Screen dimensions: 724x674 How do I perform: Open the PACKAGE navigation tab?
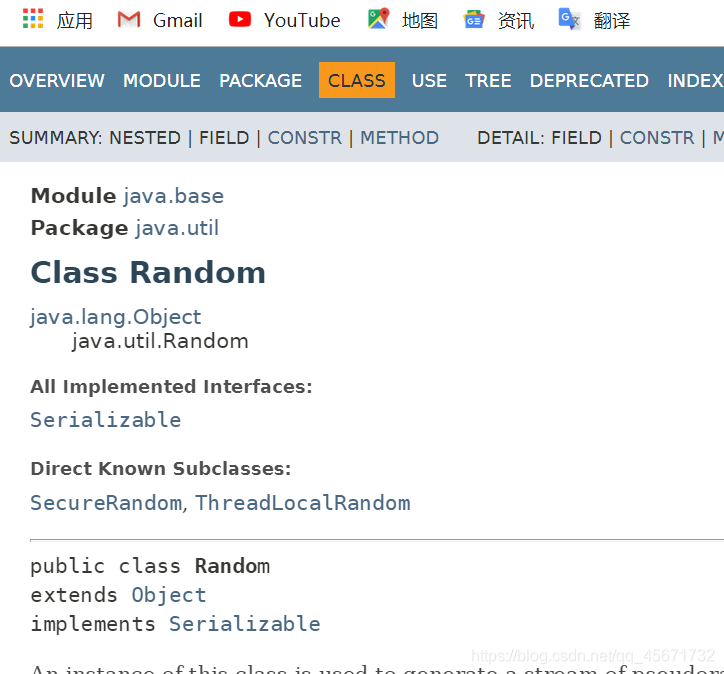coord(260,81)
